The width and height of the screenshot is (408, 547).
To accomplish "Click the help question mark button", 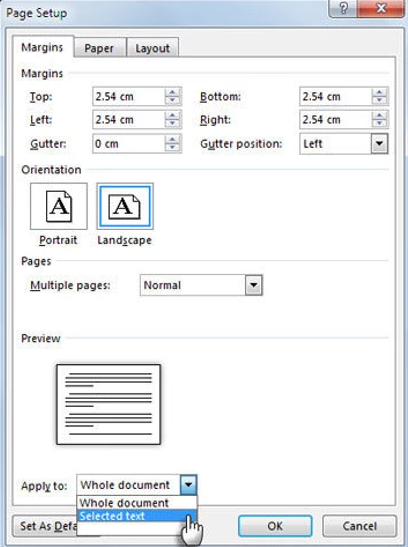I will point(343,8).
